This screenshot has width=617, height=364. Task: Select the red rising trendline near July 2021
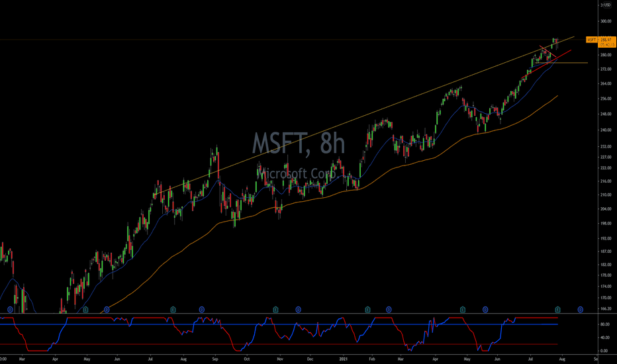click(546, 64)
